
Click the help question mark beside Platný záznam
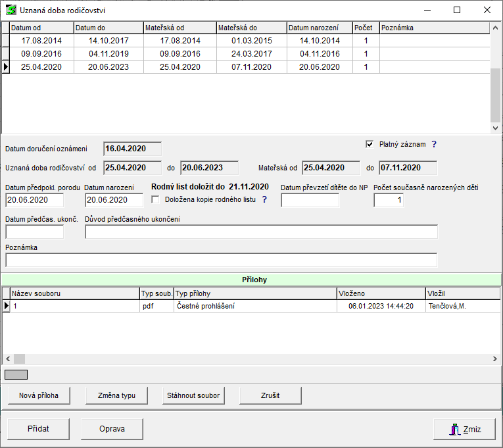pyautogui.click(x=434, y=144)
